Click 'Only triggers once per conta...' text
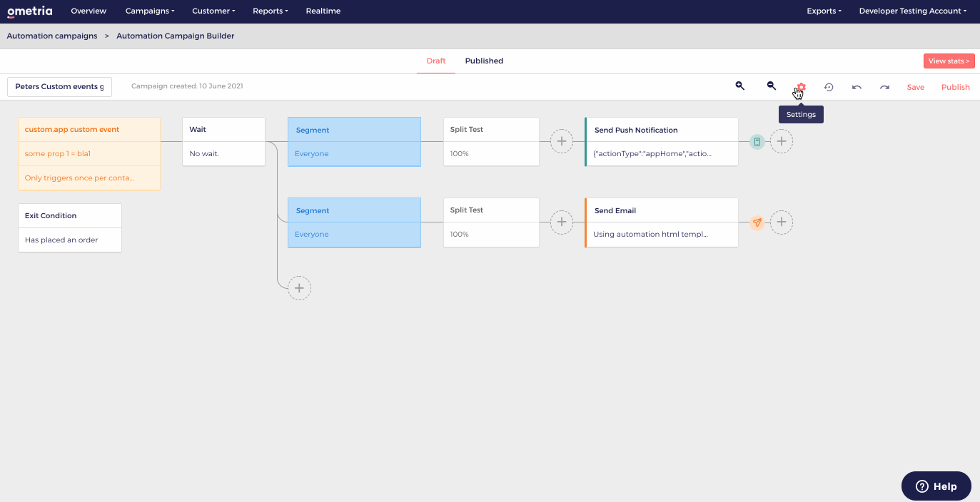The height and width of the screenshot is (502, 980). coord(79,178)
